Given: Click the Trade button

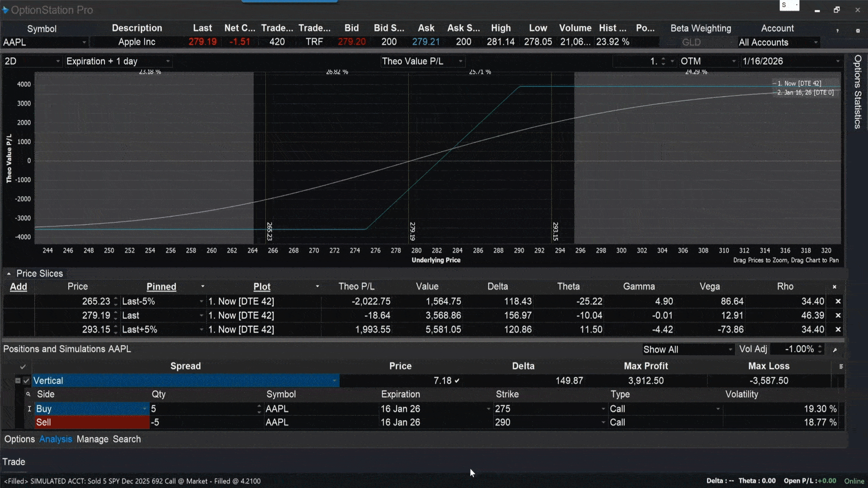Looking at the screenshot, I should tap(14, 462).
